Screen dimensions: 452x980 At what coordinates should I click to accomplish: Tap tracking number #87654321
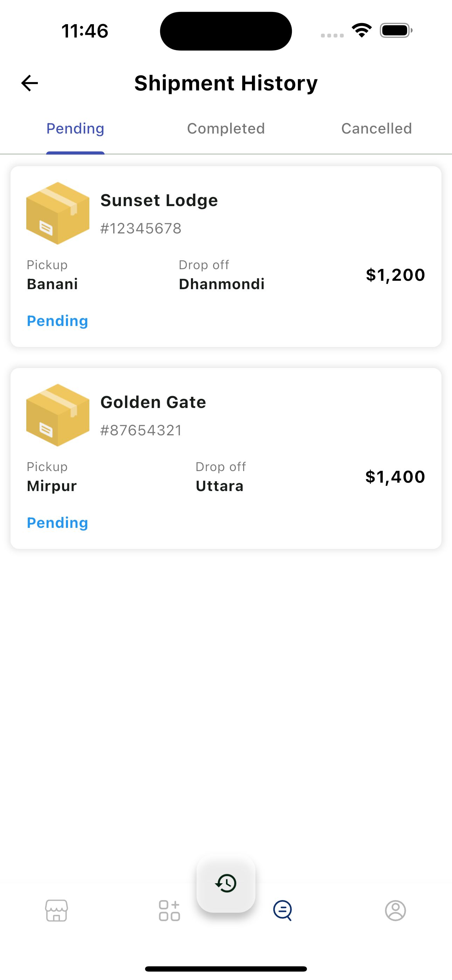[x=141, y=430]
